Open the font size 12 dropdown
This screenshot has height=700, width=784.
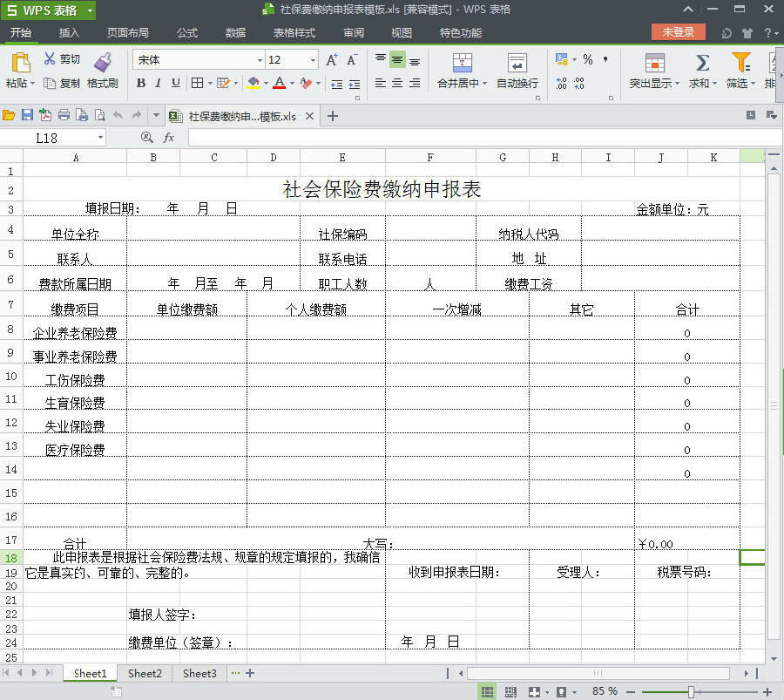click(x=313, y=60)
